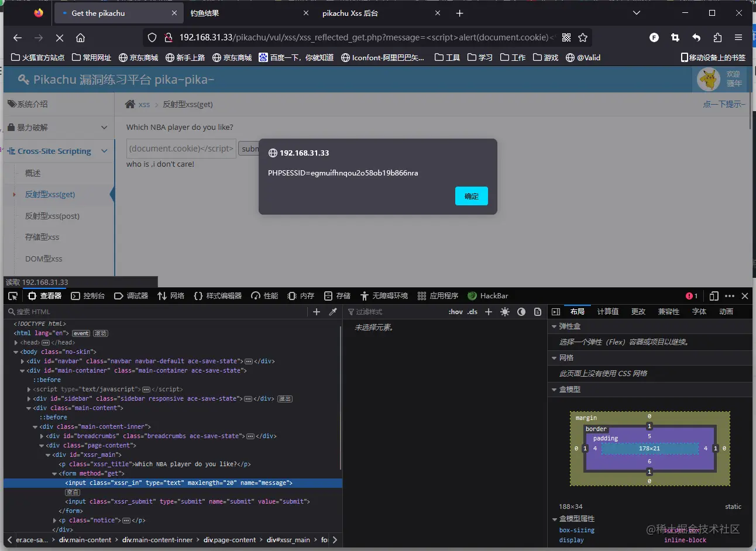Viewport: 756px width, 551px height.
Task: Click the 搜索 HTML search field
Action: [x=156, y=312]
